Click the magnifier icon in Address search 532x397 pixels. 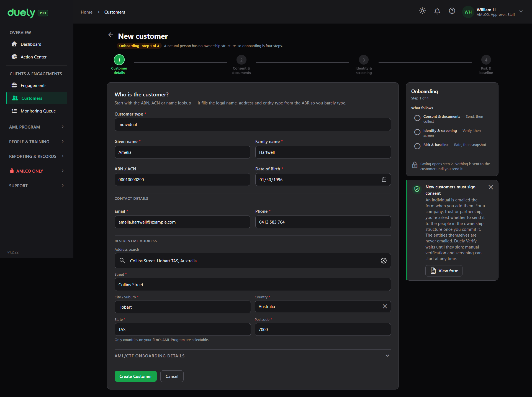[x=122, y=260]
